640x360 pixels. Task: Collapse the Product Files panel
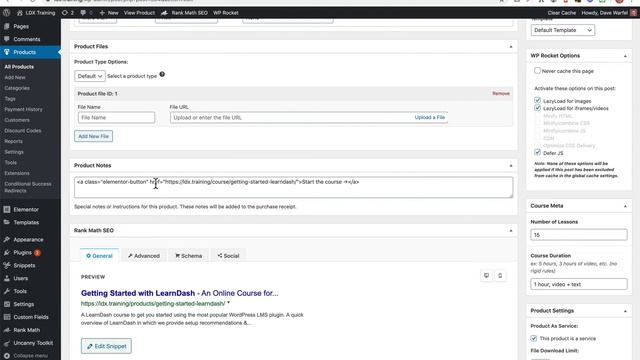coord(511,47)
